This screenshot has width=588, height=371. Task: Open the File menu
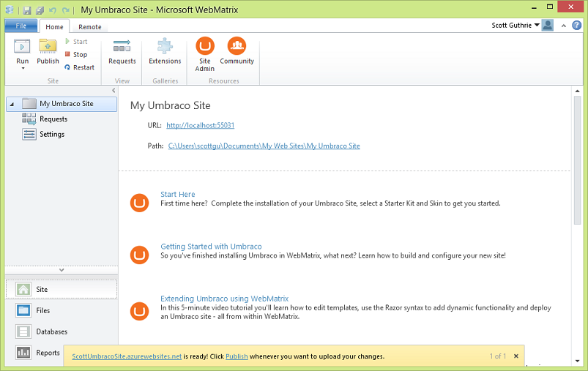point(21,26)
